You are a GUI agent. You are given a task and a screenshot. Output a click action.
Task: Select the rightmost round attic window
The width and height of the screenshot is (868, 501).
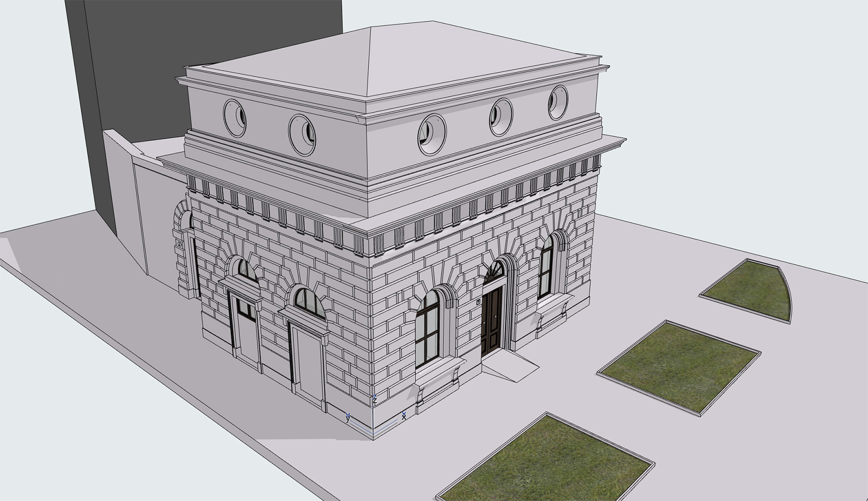coord(558,102)
